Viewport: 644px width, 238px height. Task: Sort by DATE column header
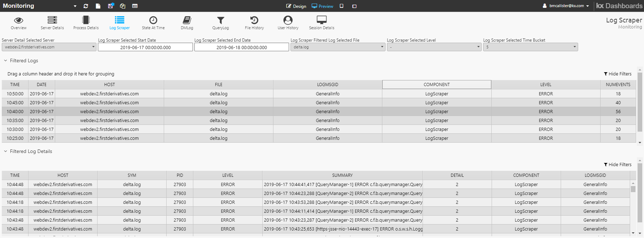[x=42, y=85]
